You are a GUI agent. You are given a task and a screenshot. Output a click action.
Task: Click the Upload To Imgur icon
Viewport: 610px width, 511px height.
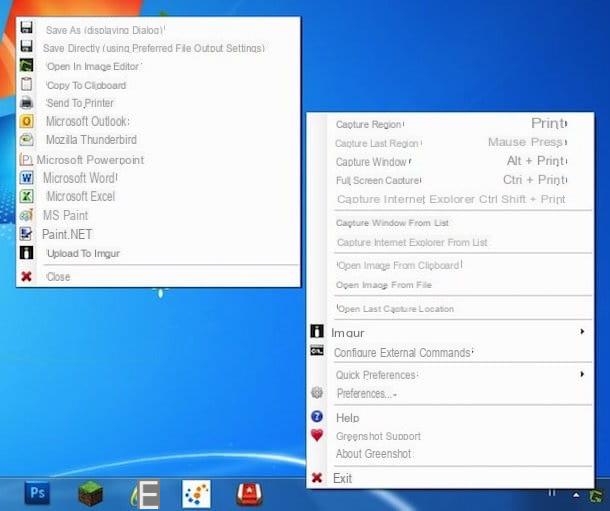pyautogui.click(x=26, y=253)
